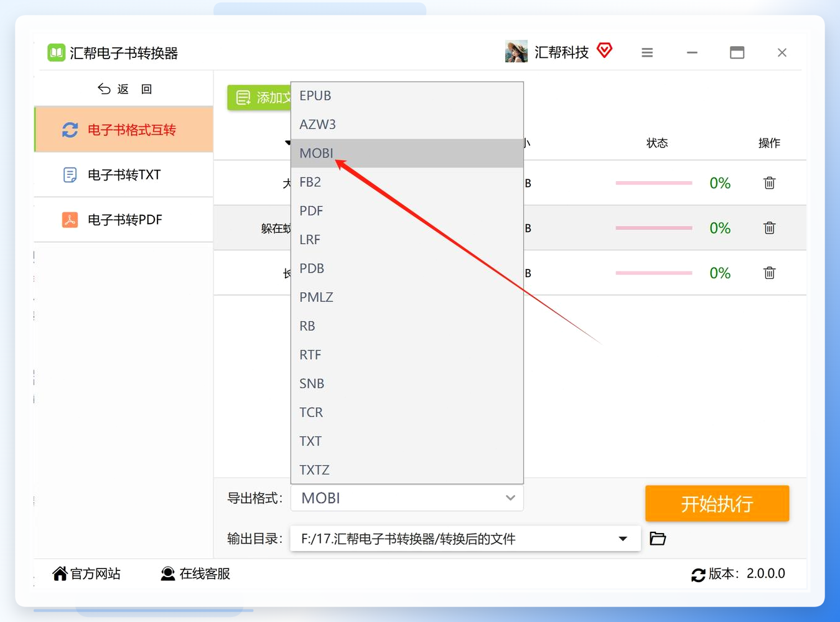Delete the second file row with trash icon
840x622 pixels.
[x=770, y=228]
